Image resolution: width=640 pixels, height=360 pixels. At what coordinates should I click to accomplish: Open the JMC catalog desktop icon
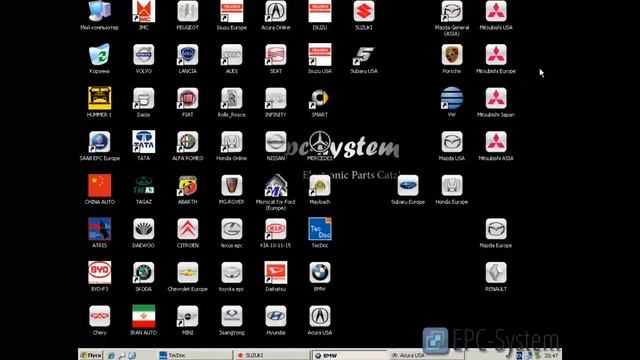click(x=144, y=11)
